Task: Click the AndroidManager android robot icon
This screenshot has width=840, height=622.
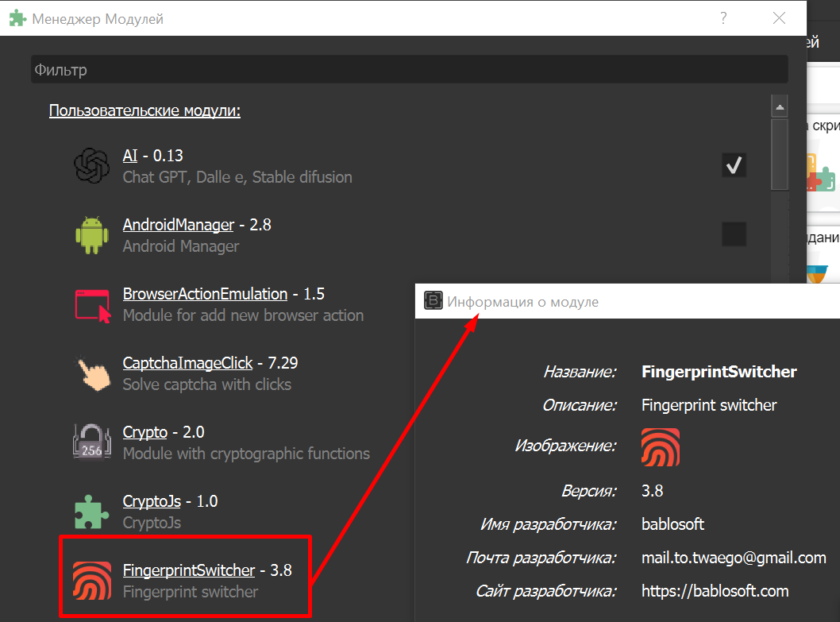Action: 91,235
